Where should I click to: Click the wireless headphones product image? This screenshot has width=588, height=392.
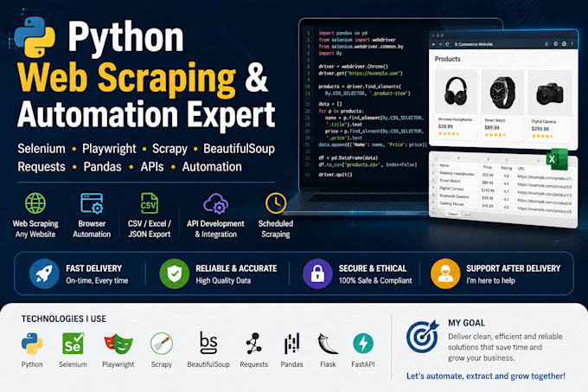pos(456,91)
